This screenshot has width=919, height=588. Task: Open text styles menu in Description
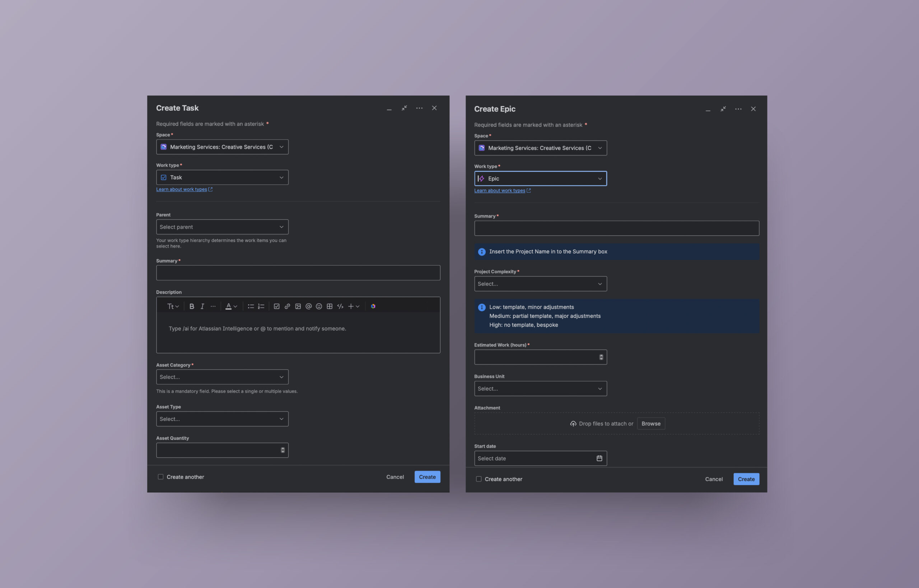[x=173, y=306]
